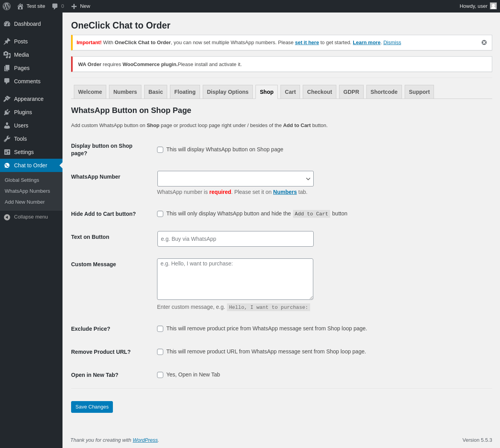Enable Open in New Tab checkbox

pos(160,375)
